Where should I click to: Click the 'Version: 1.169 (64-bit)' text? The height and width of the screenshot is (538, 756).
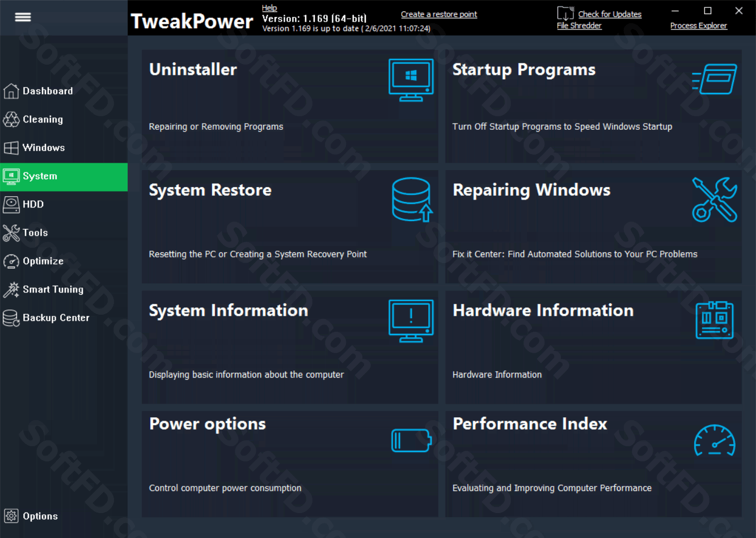pos(314,19)
